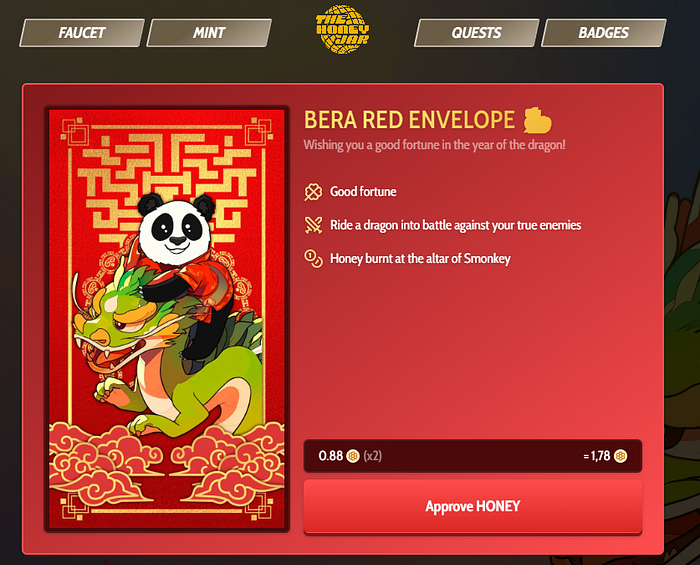This screenshot has height=565, width=700.
Task: Click the =1,78 total amount
Action: [597, 456]
